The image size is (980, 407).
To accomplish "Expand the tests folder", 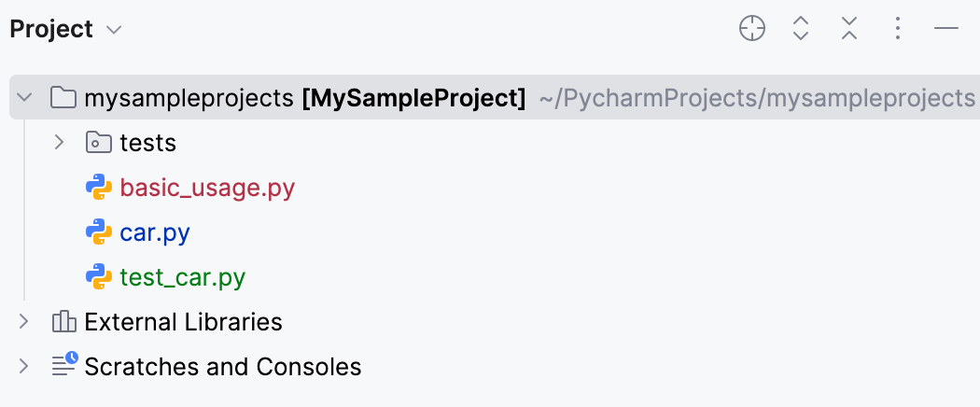I will [x=59, y=143].
